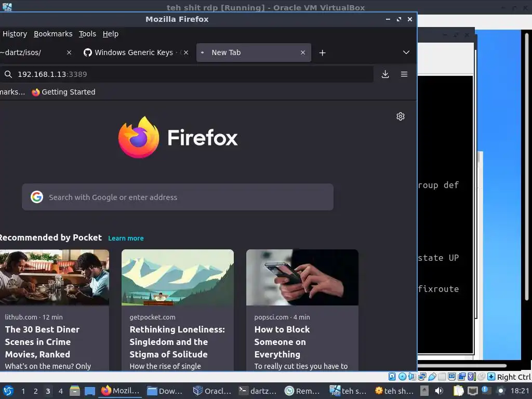Close the ~dartz/isos/ tab

click(69, 52)
